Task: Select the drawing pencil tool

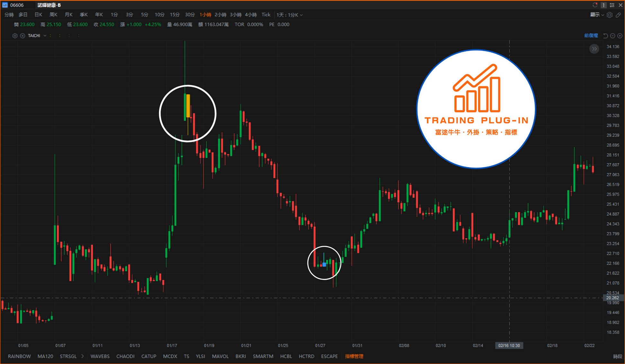Action: 618,15
